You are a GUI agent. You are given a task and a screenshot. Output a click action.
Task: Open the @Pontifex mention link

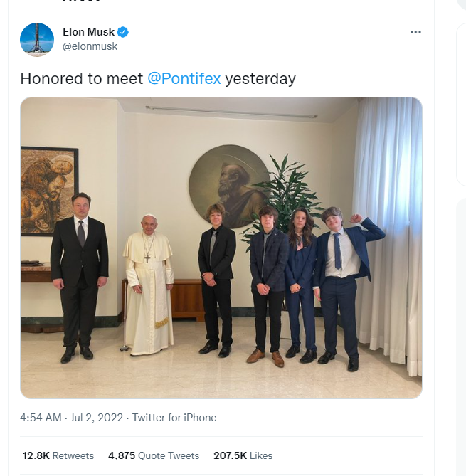(184, 78)
